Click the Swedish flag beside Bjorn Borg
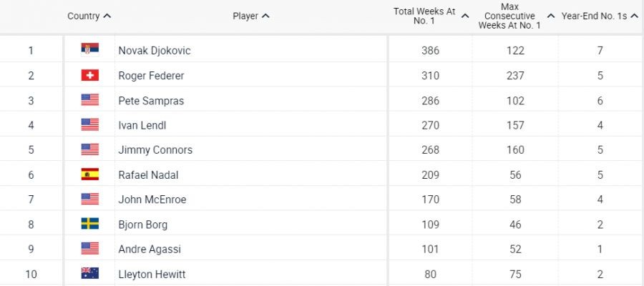 (x=89, y=224)
